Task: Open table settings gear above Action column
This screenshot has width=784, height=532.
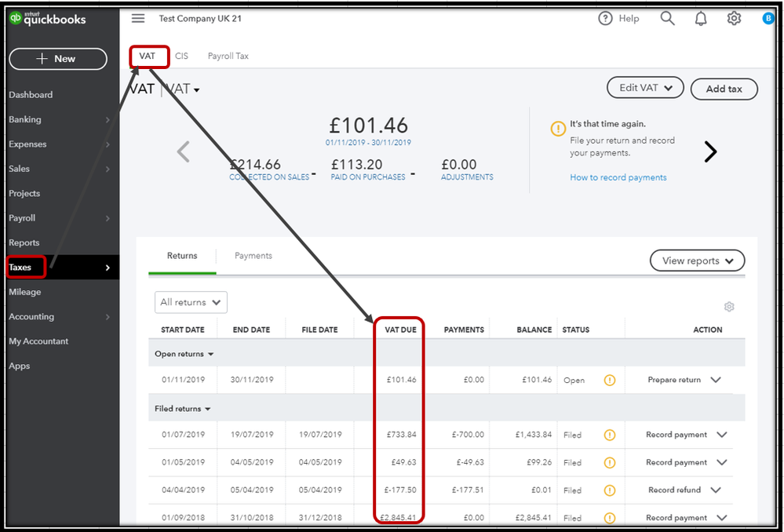Action: point(729,307)
